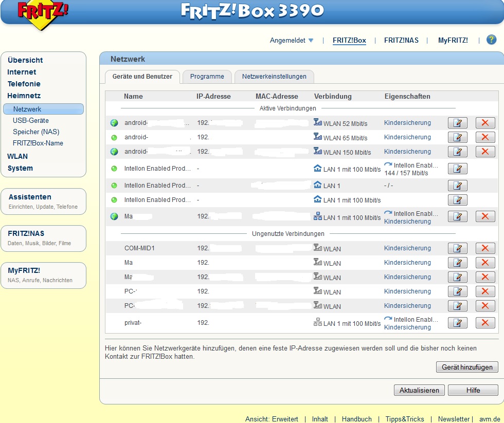The height and width of the screenshot is (423, 504).
Task: Open the Handbuch footer link
Action: (357, 419)
